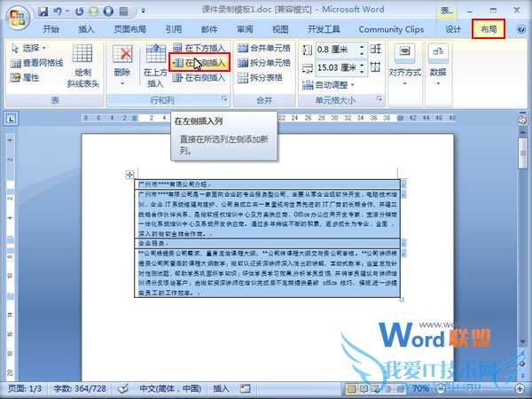Click the table resize handle at bottom-right corner
Viewport: 532px width, 399px height.
tap(402, 300)
